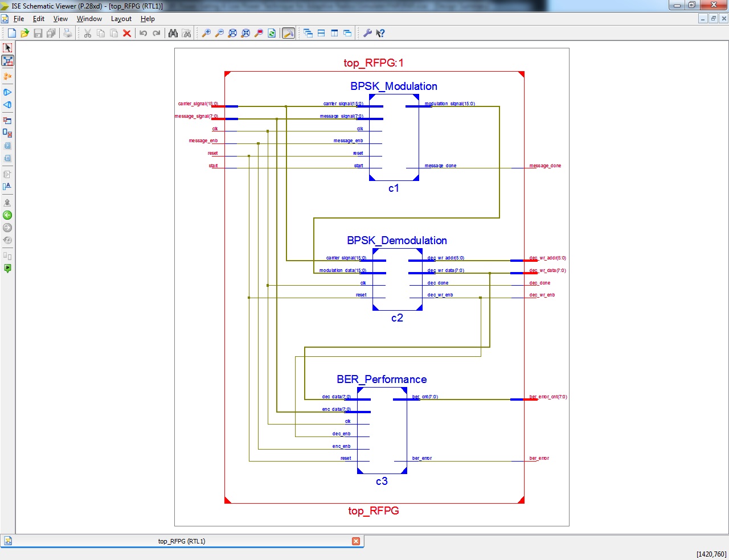Viewport: 729px width, 560px height.
Task: Click the Print icon
Action: pyautogui.click(x=68, y=33)
